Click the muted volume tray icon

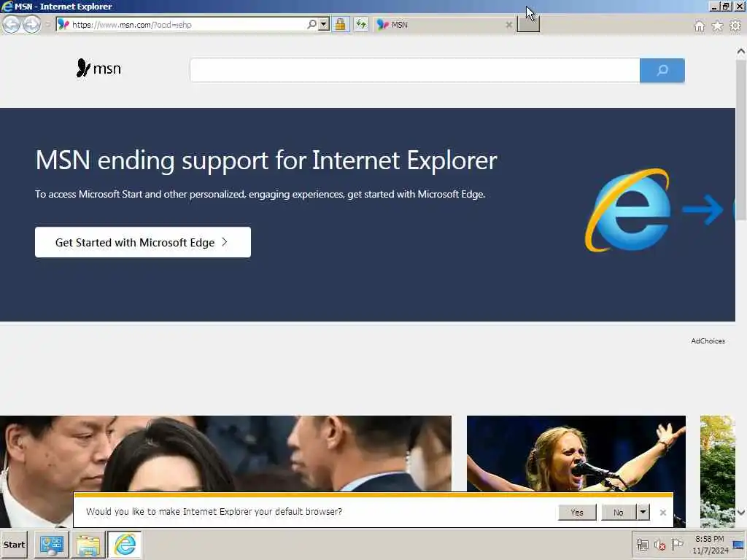[x=659, y=545]
